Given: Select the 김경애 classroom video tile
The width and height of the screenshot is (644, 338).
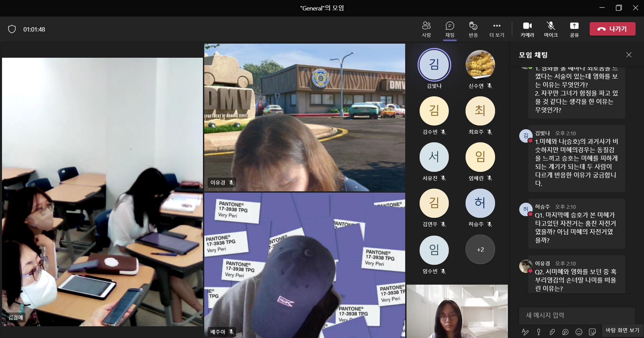Looking at the screenshot, I should pyautogui.click(x=102, y=192).
